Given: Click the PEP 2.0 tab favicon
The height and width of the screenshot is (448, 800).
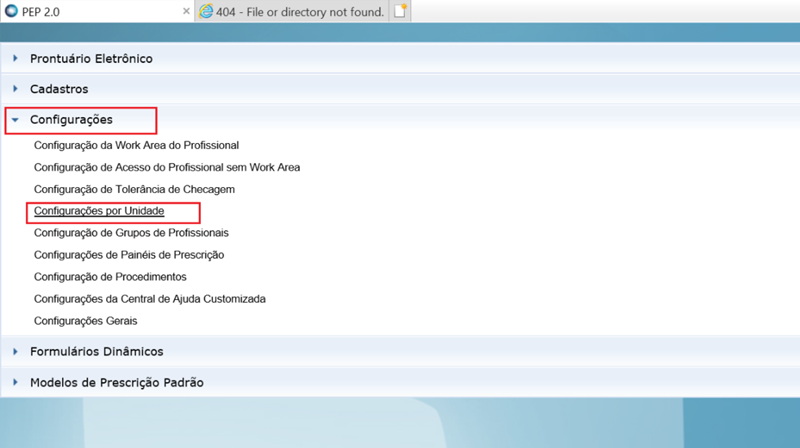Looking at the screenshot, I should click(11, 11).
